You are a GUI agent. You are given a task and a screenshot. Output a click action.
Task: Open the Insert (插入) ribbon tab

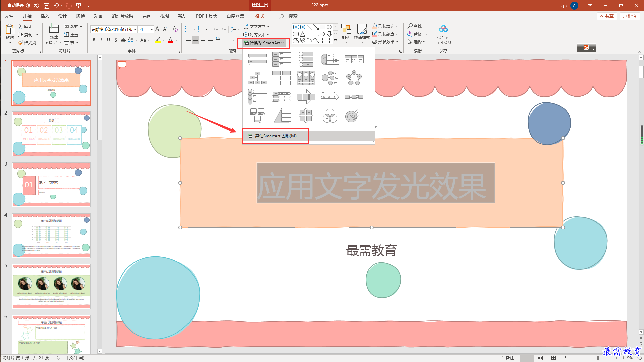coord(45,16)
